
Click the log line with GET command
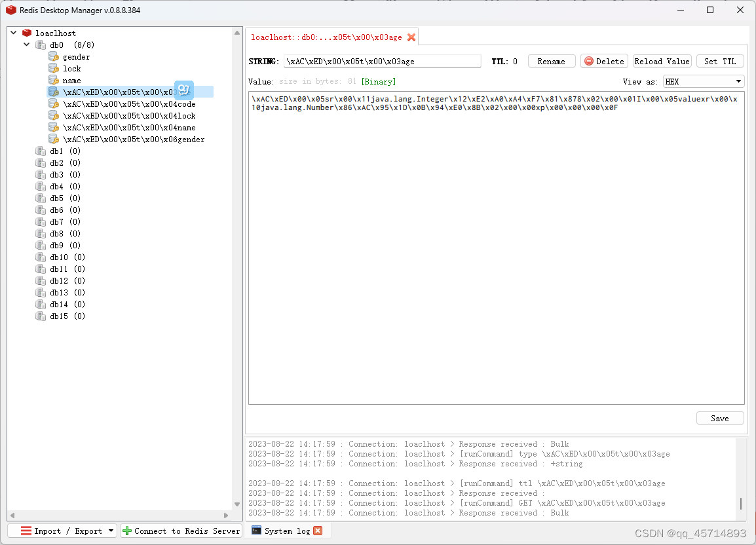tap(457, 502)
